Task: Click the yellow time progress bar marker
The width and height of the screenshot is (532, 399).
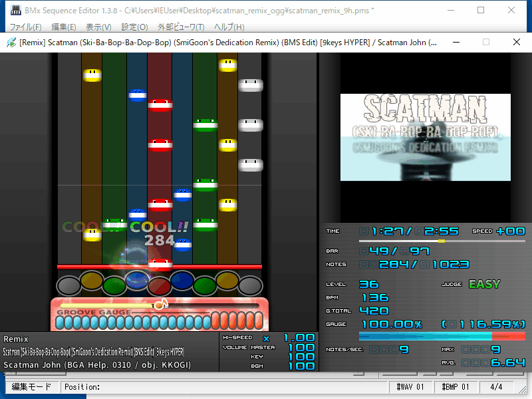Action: click(442, 241)
